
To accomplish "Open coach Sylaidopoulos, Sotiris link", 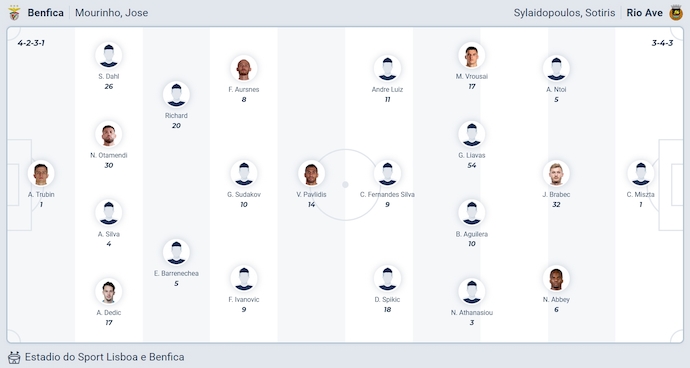I will tap(564, 13).
